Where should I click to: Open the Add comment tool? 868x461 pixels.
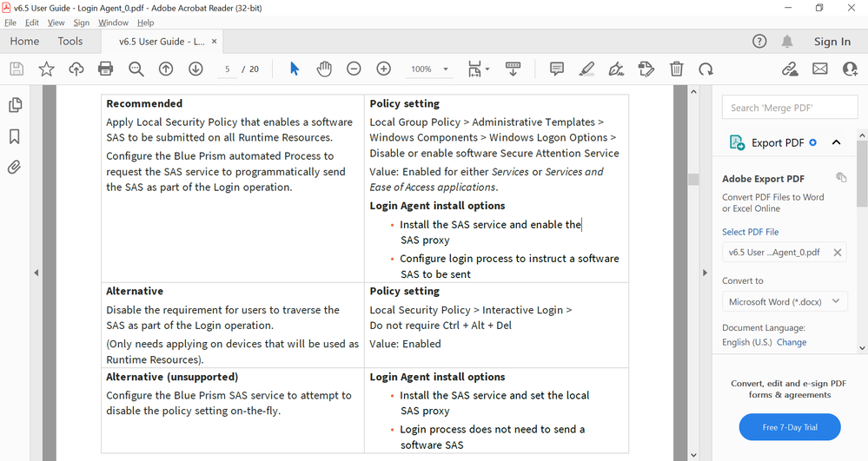(x=557, y=69)
